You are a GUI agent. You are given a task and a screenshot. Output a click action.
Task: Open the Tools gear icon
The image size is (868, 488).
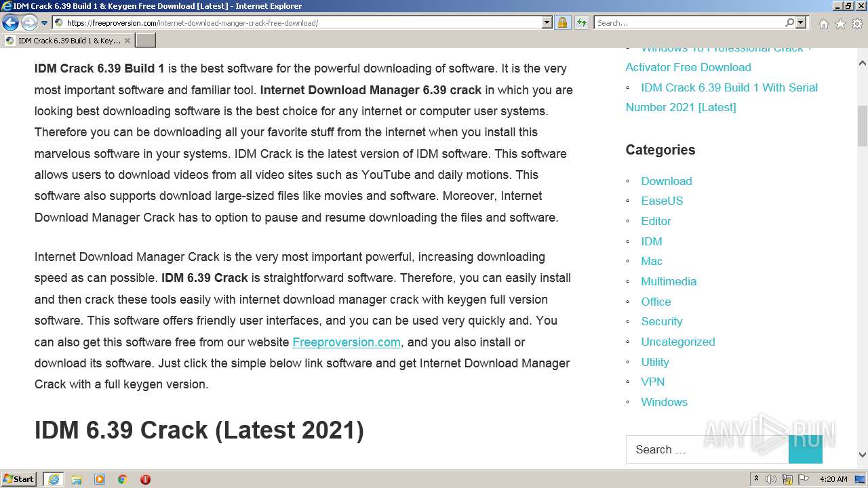[x=857, y=24]
